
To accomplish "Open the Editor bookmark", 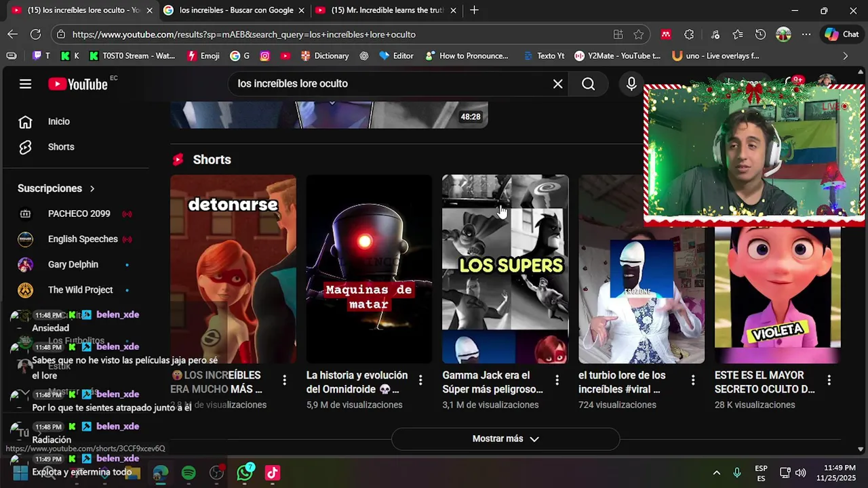I will pyautogui.click(x=396, y=56).
